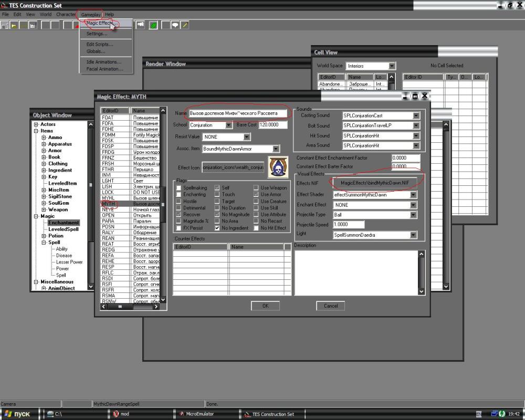
Task: Click OK in Magic Effect dialog
Action: point(265,306)
